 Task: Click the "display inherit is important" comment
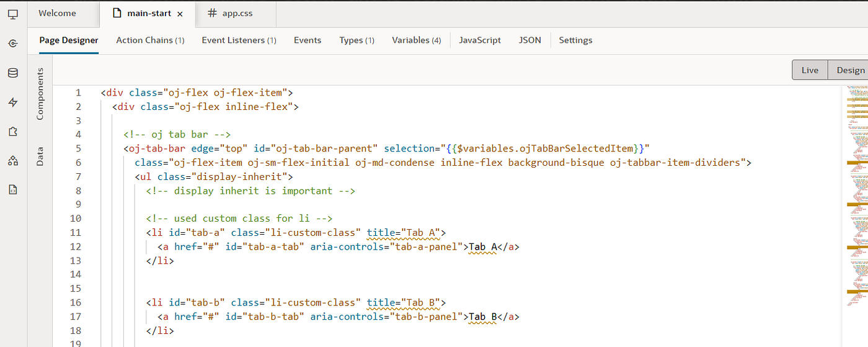250,191
